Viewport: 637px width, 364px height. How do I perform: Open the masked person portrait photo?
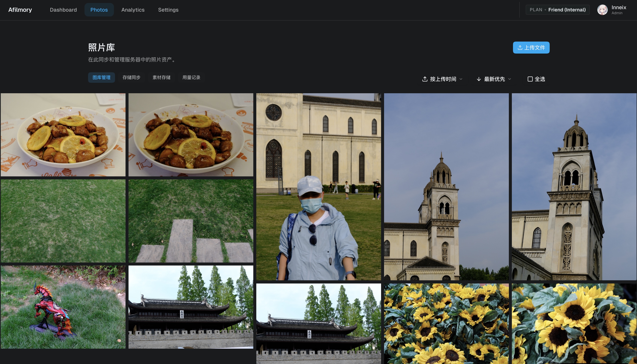[318, 186]
